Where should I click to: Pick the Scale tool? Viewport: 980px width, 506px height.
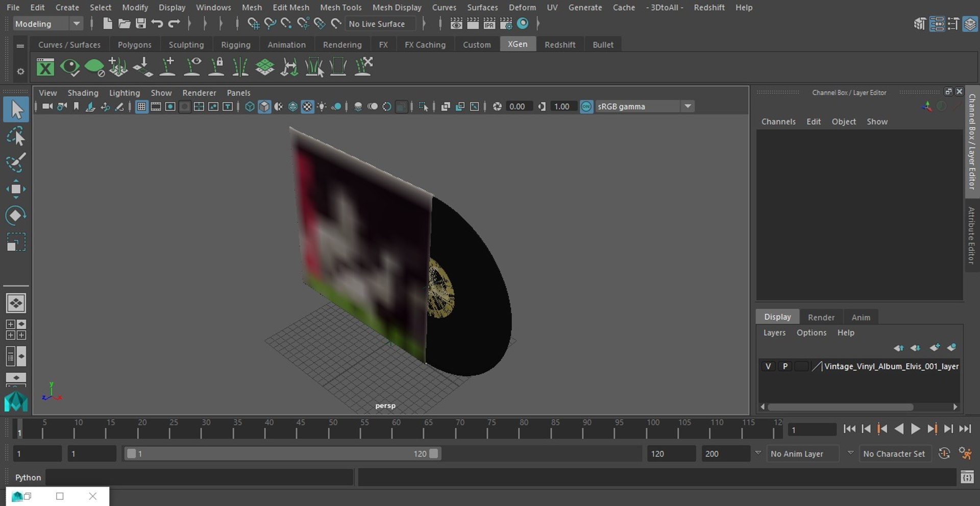click(16, 242)
